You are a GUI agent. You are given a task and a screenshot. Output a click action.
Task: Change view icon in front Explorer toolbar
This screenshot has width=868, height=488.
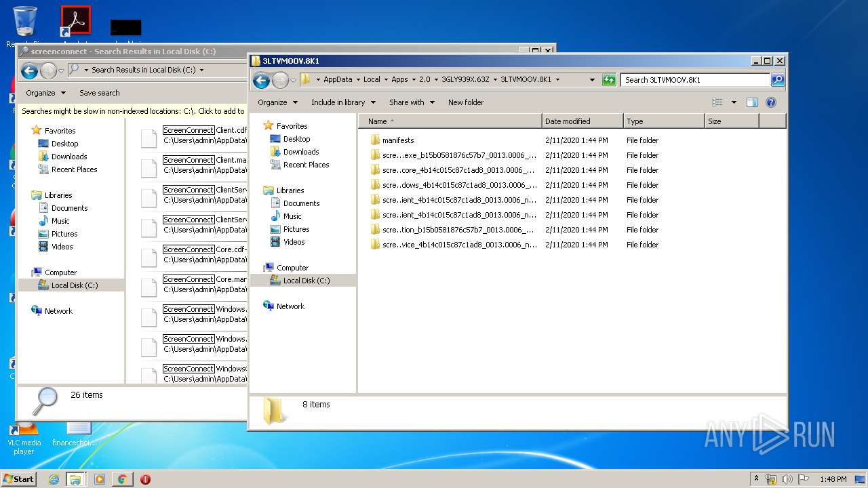click(717, 102)
